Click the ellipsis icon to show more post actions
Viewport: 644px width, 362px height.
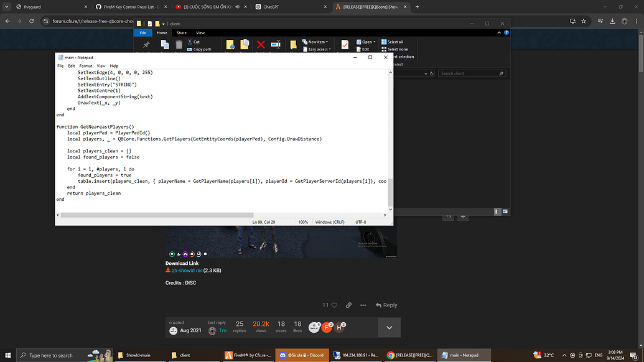(x=363, y=304)
